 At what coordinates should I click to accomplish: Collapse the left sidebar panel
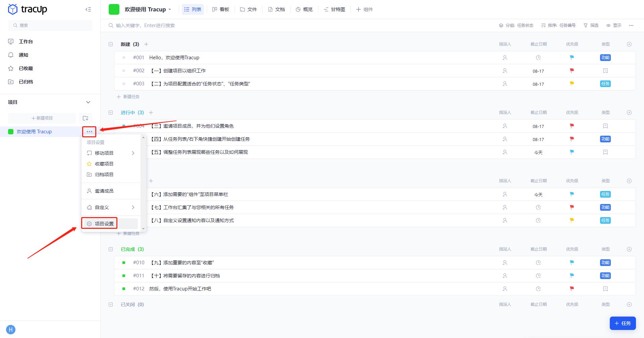(x=88, y=9)
